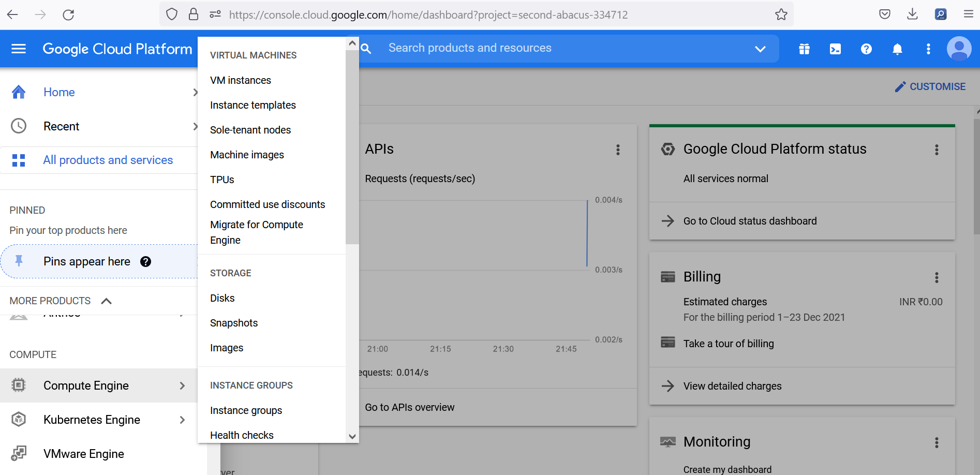Select 'VM instances' from the Compute menu
The height and width of the screenshot is (475, 980).
240,80
